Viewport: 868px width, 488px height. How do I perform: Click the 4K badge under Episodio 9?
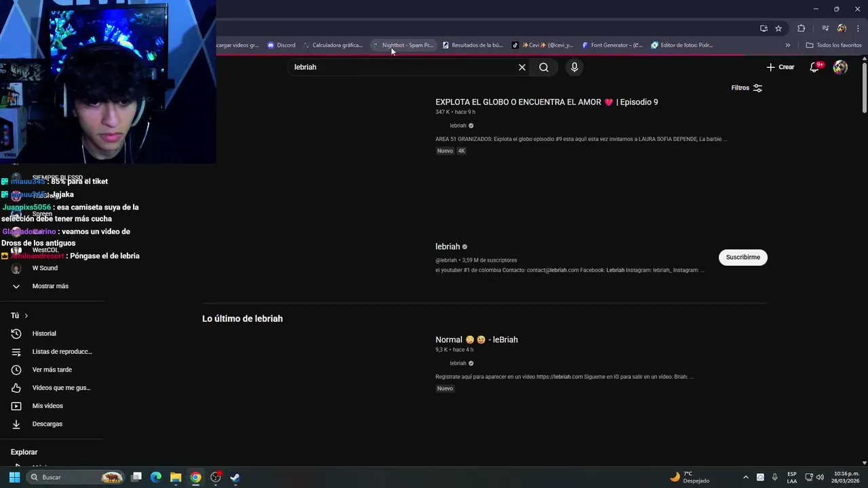(462, 150)
